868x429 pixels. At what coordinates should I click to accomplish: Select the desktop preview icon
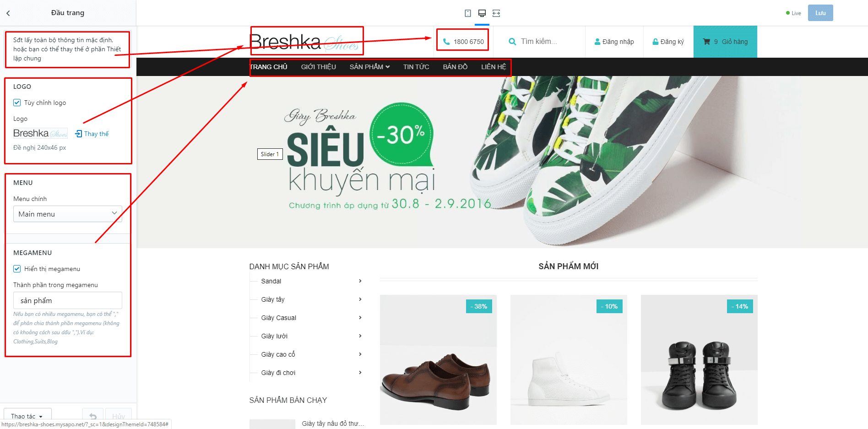pos(482,13)
